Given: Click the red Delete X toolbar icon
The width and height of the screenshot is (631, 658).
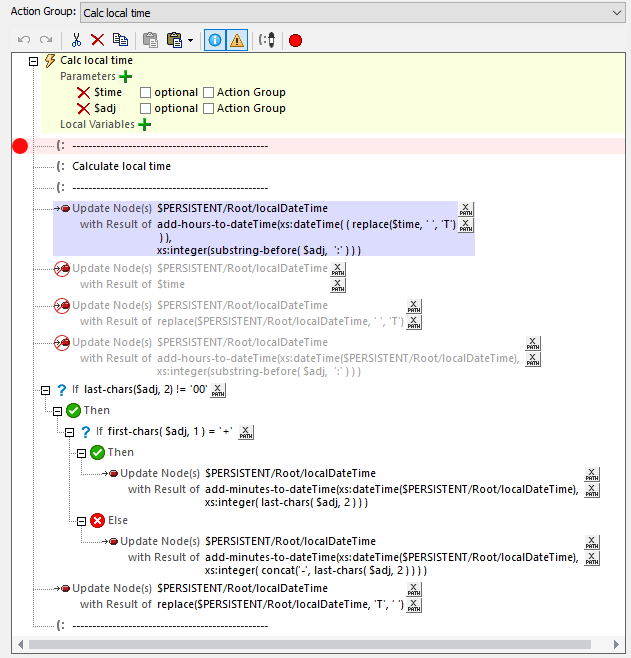Looking at the screenshot, I should tap(97, 40).
